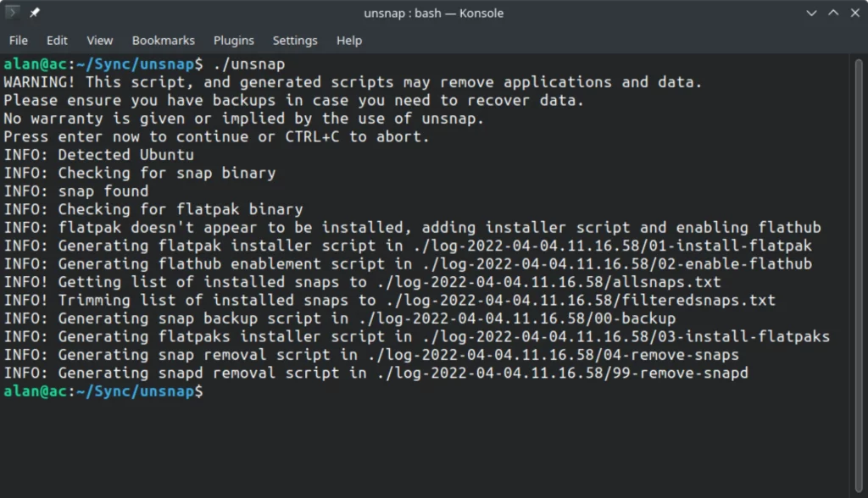The height and width of the screenshot is (498, 868).
Task: Click the ./unsnap command text
Action: click(249, 64)
